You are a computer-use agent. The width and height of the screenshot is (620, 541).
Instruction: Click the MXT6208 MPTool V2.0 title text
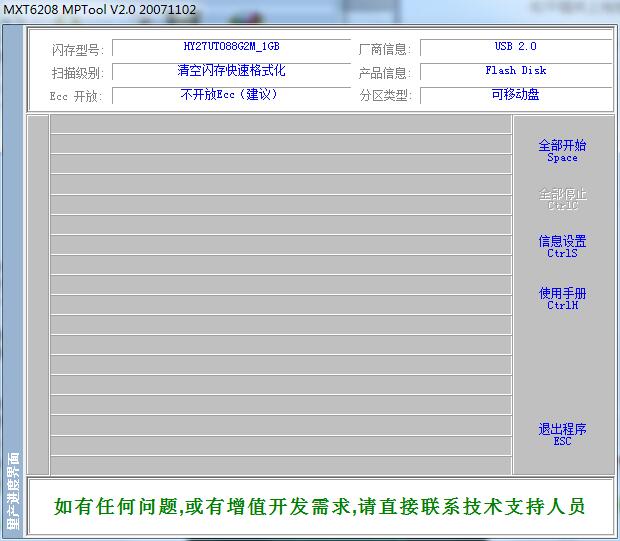[100, 9]
